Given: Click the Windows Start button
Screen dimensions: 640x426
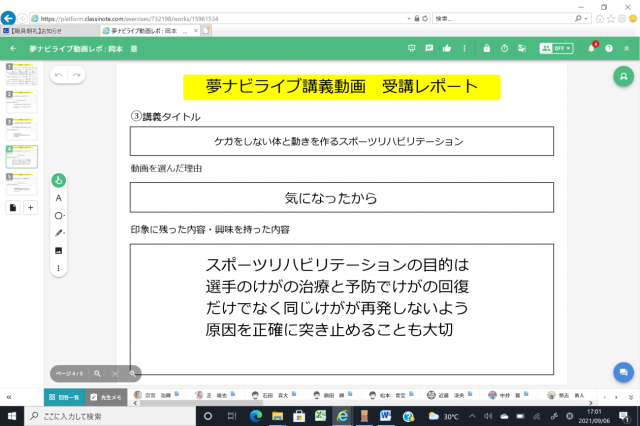Looking at the screenshot, I should click(x=10, y=416).
